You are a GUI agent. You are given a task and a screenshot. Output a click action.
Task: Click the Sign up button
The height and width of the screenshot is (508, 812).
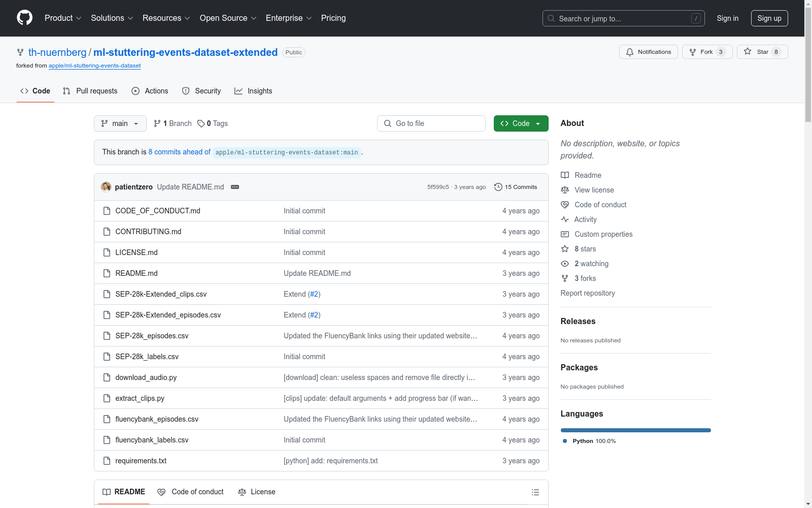(769, 18)
